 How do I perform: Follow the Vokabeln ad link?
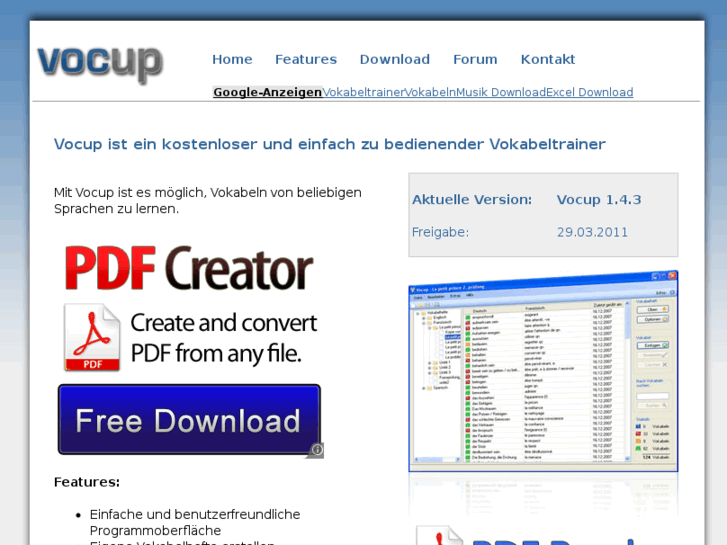coord(430,92)
